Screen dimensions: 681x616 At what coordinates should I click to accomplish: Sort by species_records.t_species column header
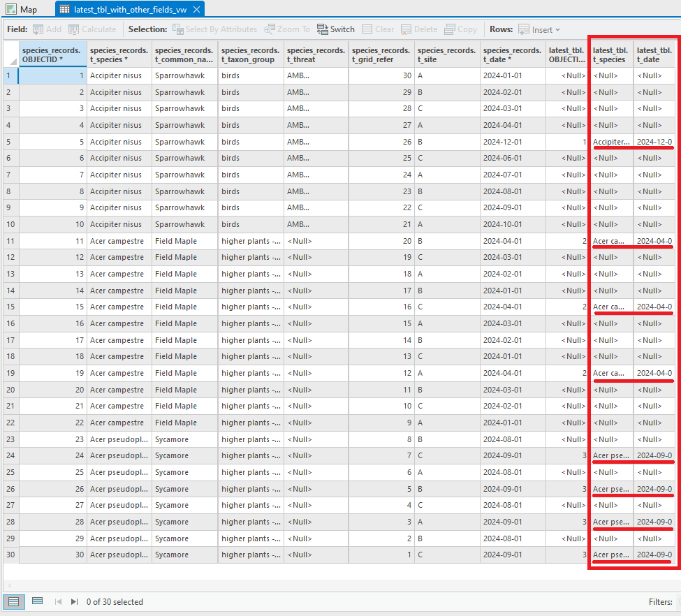point(119,54)
